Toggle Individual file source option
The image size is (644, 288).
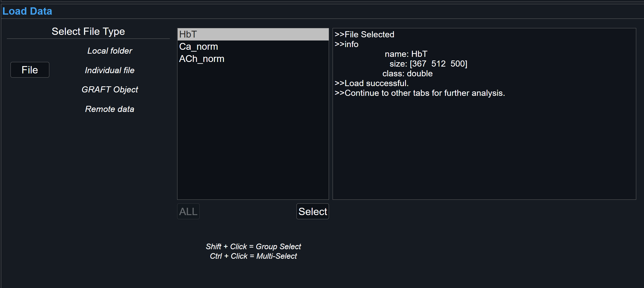[x=109, y=70]
